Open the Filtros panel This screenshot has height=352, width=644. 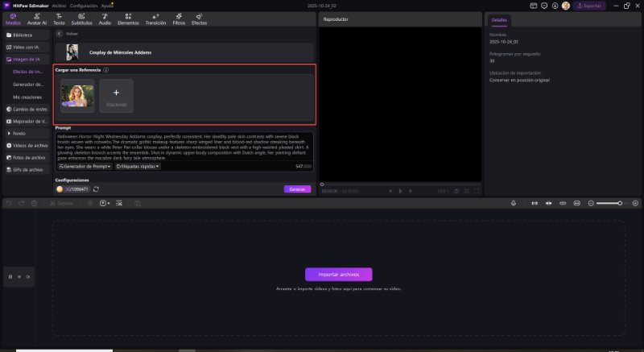tap(178, 19)
